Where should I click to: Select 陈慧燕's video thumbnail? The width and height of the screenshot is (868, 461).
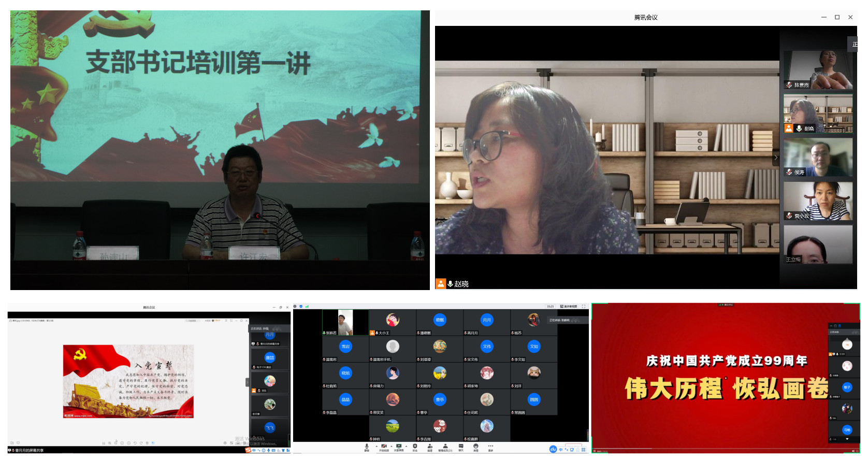818,70
